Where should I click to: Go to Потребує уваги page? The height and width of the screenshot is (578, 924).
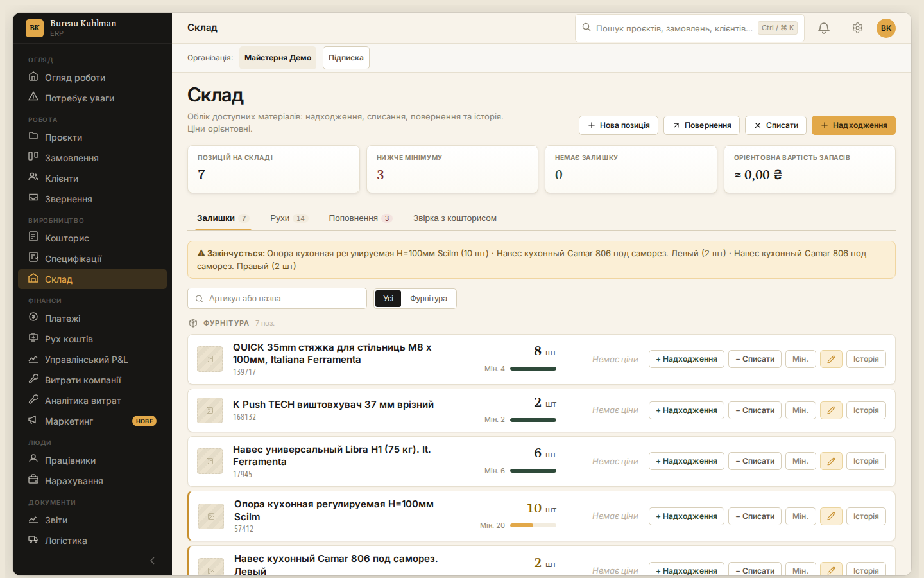(92, 98)
